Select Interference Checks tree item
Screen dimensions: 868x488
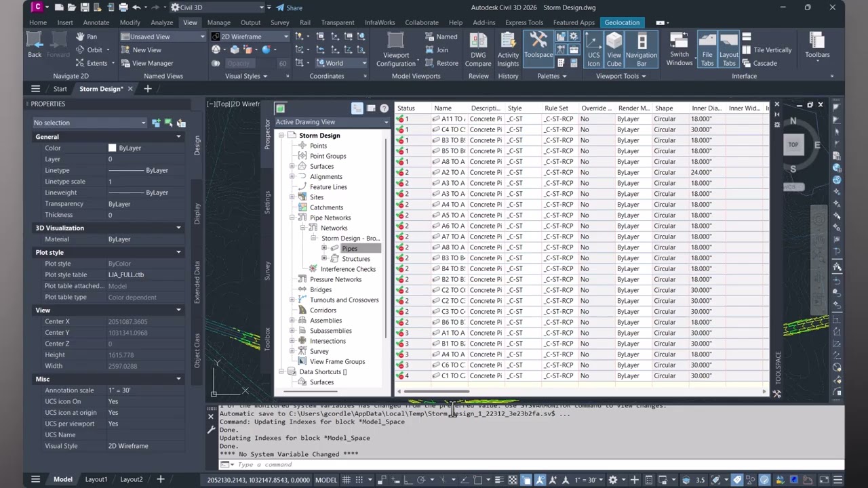[x=348, y=269]
